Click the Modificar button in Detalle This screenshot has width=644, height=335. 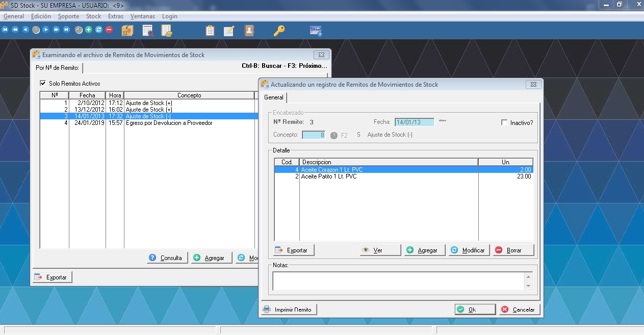point(469,250)
